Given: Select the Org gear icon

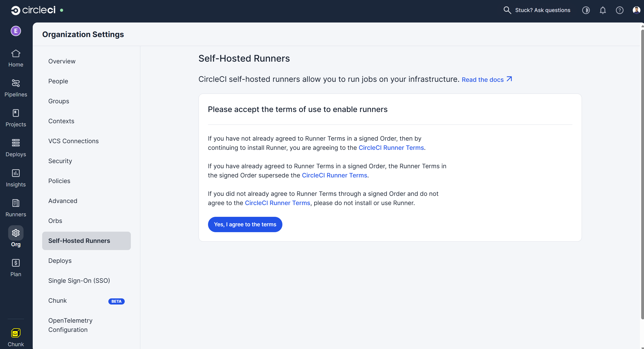Looking at the screenshot, I should click(16, 233).
